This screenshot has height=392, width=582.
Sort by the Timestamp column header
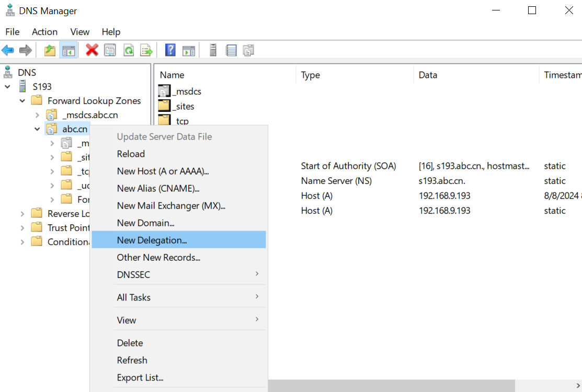tap(561, 75)
